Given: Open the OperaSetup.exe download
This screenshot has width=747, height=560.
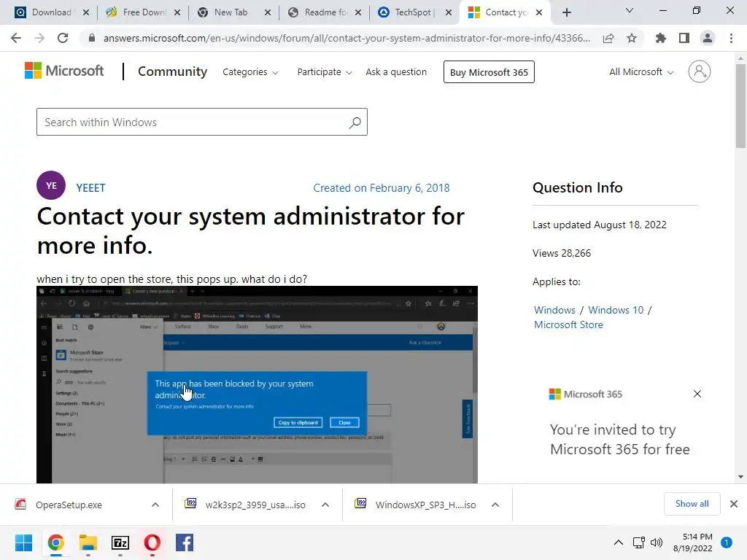Looking at the screenshot, I should pos(69,505).
